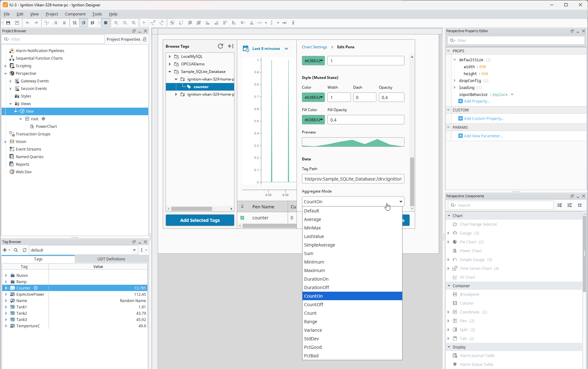The height and width of the screenshot is (369, 588).
Task: Click the Project Properties icon
Action: (144, 39)
